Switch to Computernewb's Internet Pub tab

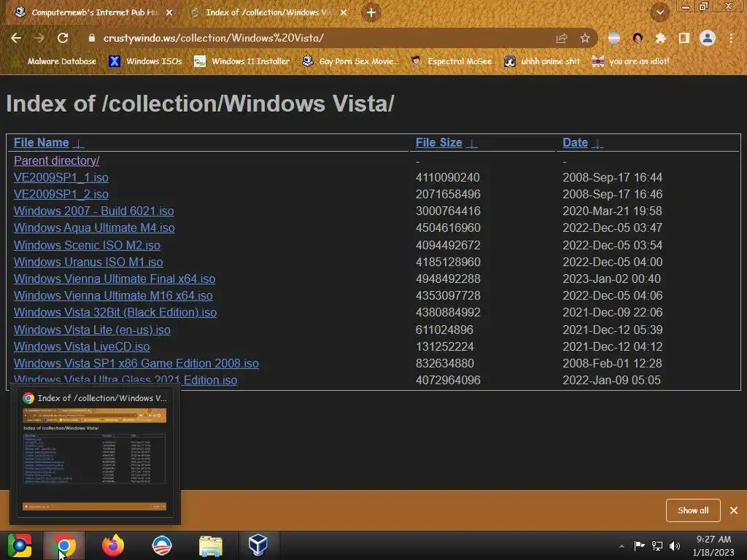(x=94, y=12)
